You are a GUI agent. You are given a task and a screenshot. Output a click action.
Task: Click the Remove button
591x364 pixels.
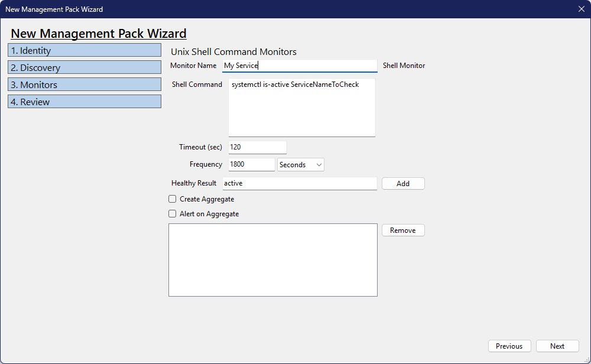pos(402,230)
